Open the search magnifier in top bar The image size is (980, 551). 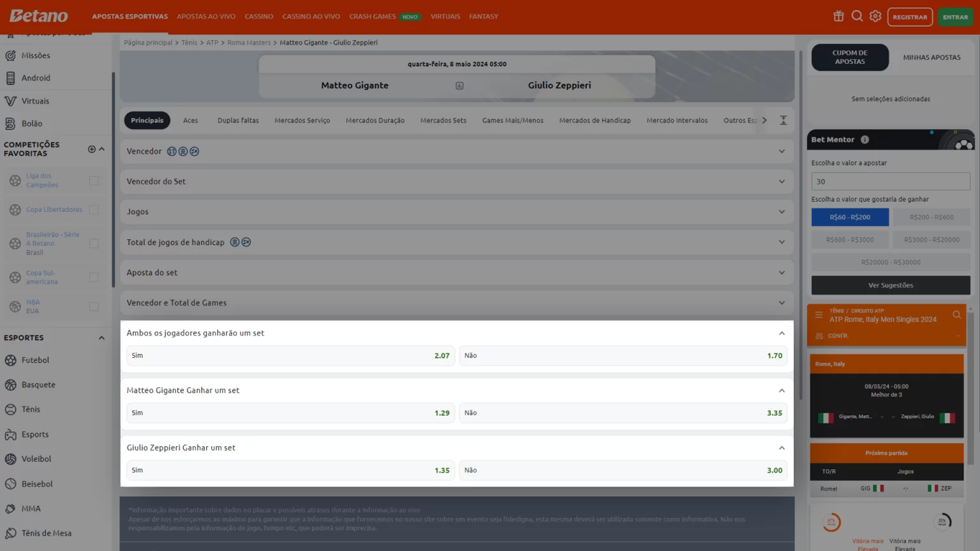point(857,17)
